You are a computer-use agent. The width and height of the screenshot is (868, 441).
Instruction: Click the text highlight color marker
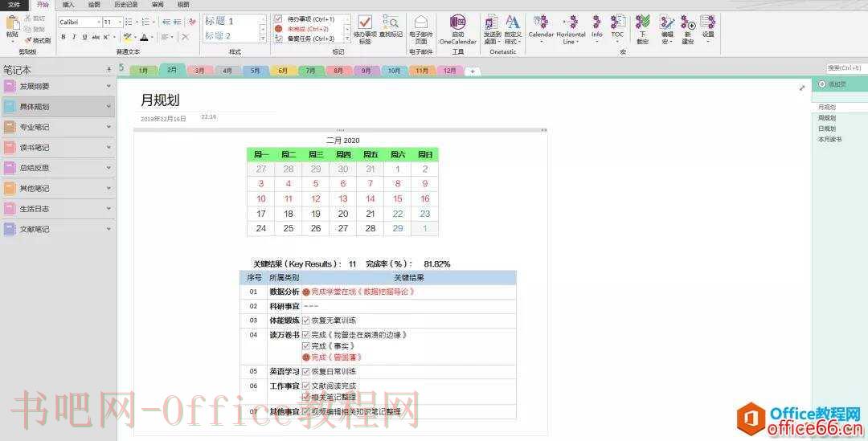(127, 37)
